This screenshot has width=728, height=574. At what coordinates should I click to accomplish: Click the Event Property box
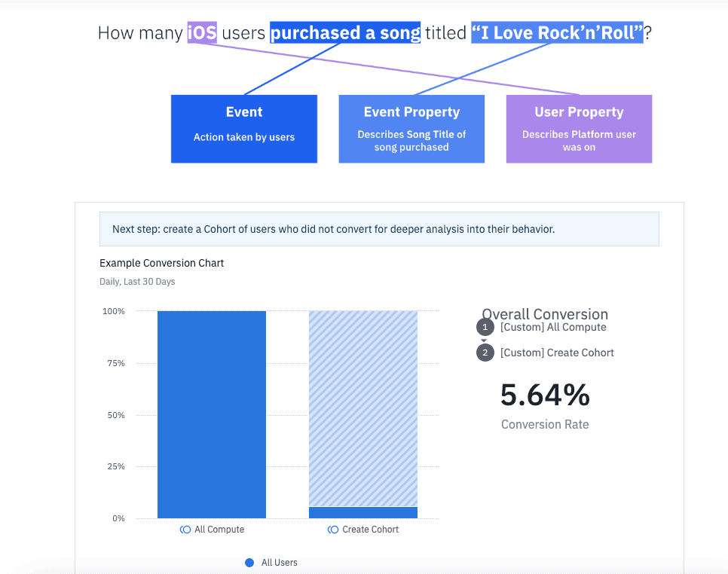pos(411,129)
